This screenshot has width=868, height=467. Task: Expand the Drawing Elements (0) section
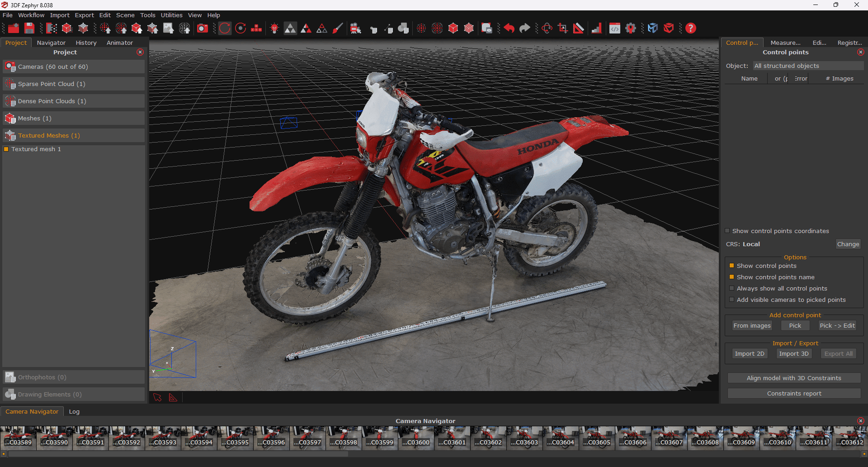click(x=74, y=394)
